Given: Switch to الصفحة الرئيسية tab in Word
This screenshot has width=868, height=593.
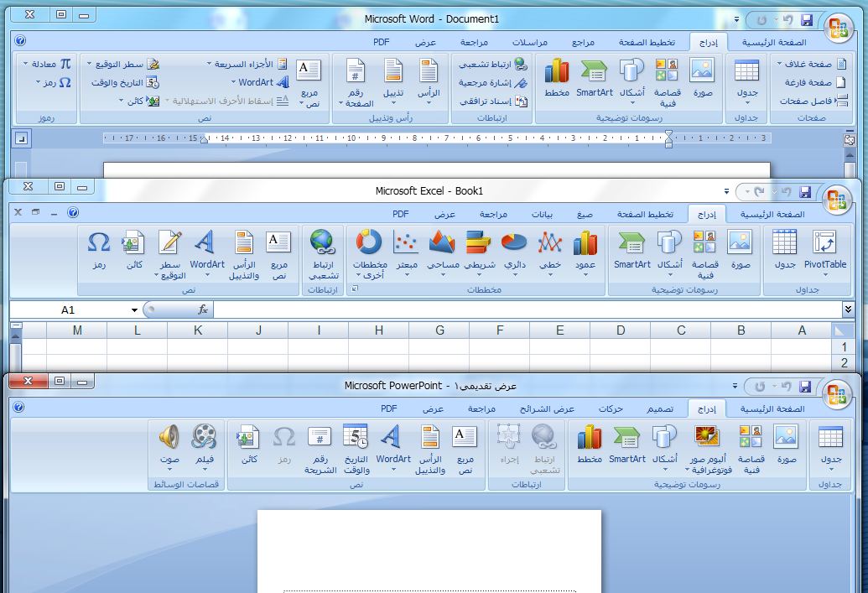Looking at the screenshot, I should click(774, 42).
